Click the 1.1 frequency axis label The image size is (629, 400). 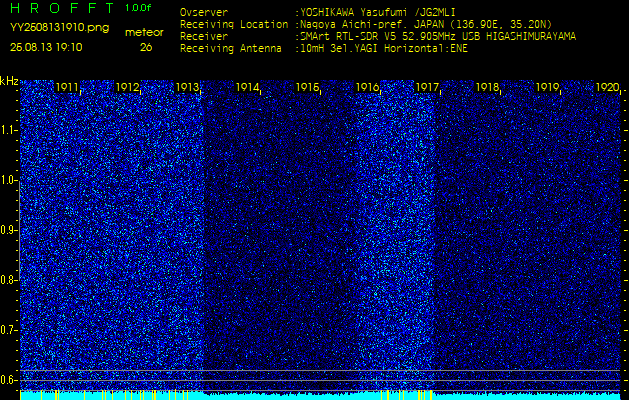8,130
